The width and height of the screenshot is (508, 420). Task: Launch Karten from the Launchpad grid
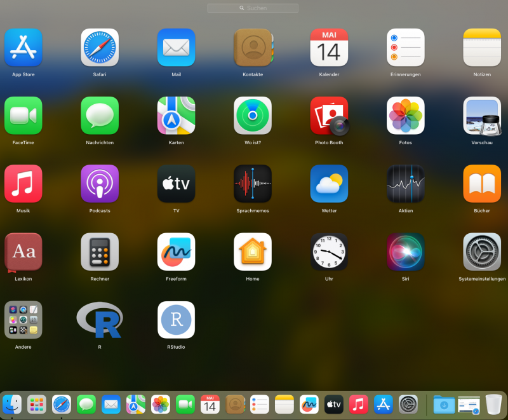coord(177,116)
